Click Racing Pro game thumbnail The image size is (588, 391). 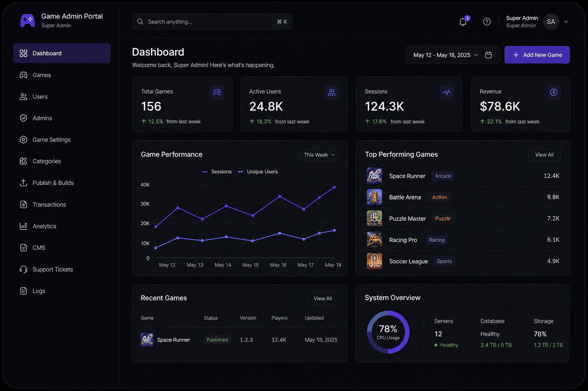374,240
